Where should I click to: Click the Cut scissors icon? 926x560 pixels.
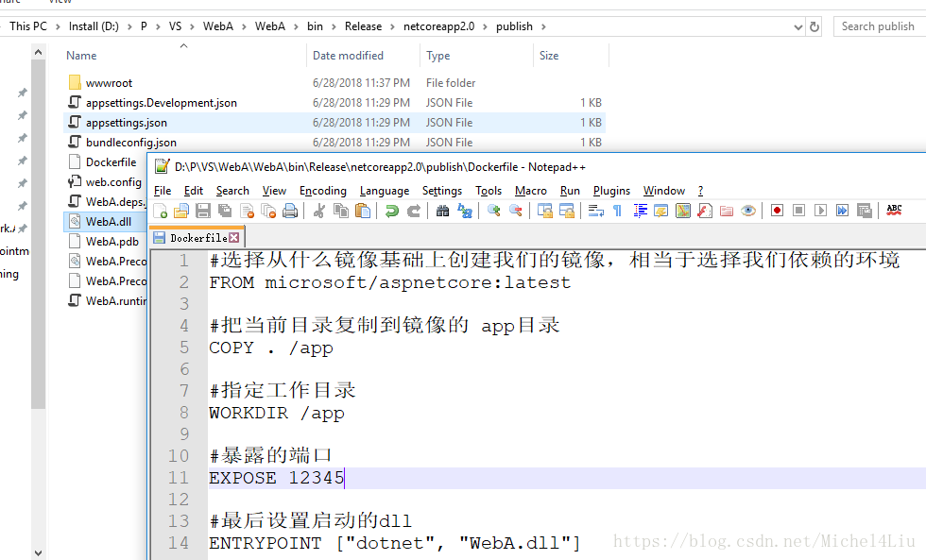pyautogui.click(x=319, y=211)
